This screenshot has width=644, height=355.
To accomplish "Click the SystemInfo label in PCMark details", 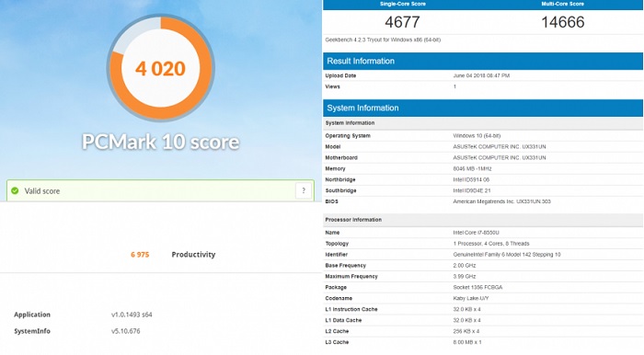I will [32, 331].
